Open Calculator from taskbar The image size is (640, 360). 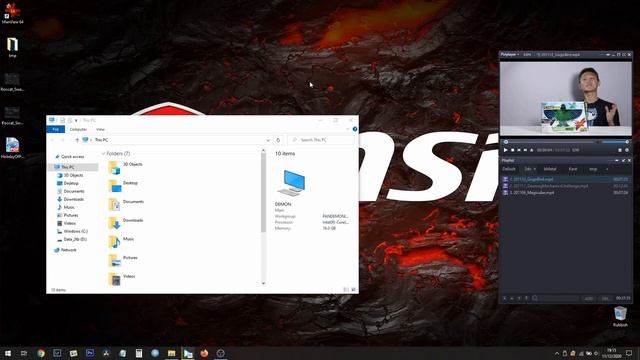[x=139, y=353]
